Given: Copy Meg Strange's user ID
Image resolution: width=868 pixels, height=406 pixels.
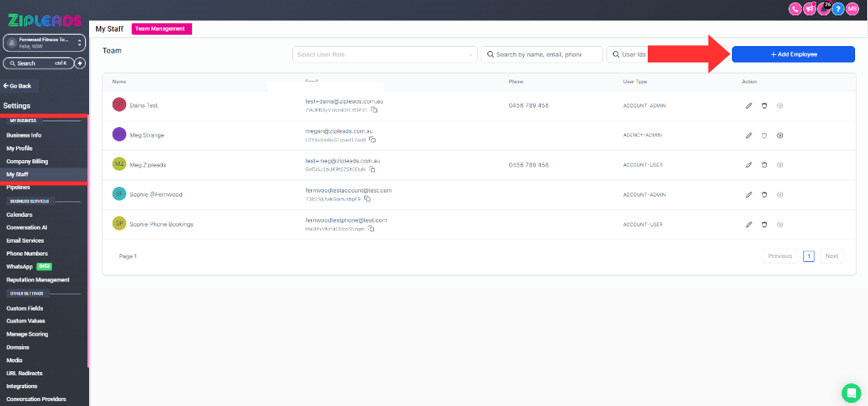Looking at the screenshot, I should click(372, 140).
